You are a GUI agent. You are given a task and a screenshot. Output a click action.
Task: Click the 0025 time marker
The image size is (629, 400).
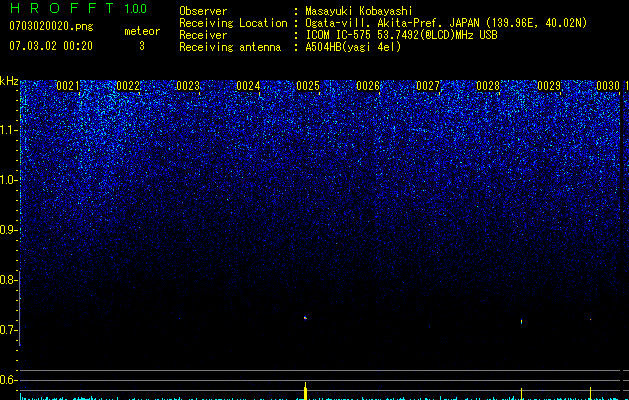click(308, 86)
